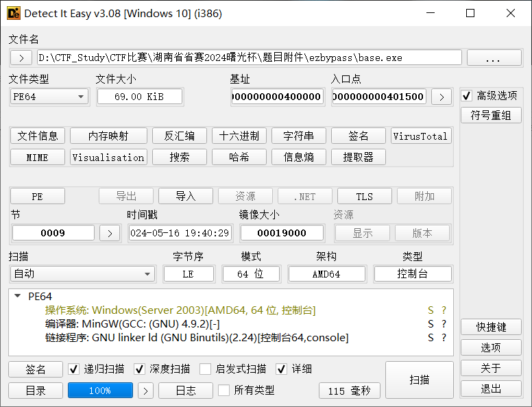Click the 文件大小 69.00 KiB field
This screenshot has width=532, height=407.
[139, 97]
